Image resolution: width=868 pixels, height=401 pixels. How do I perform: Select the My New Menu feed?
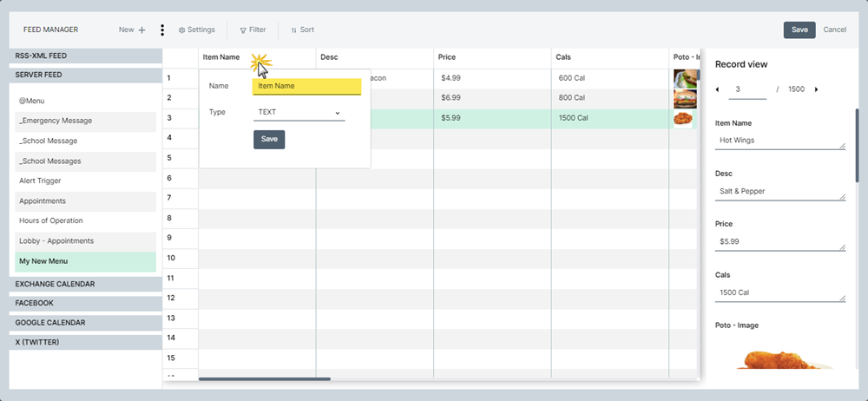[x=85, y=261]
